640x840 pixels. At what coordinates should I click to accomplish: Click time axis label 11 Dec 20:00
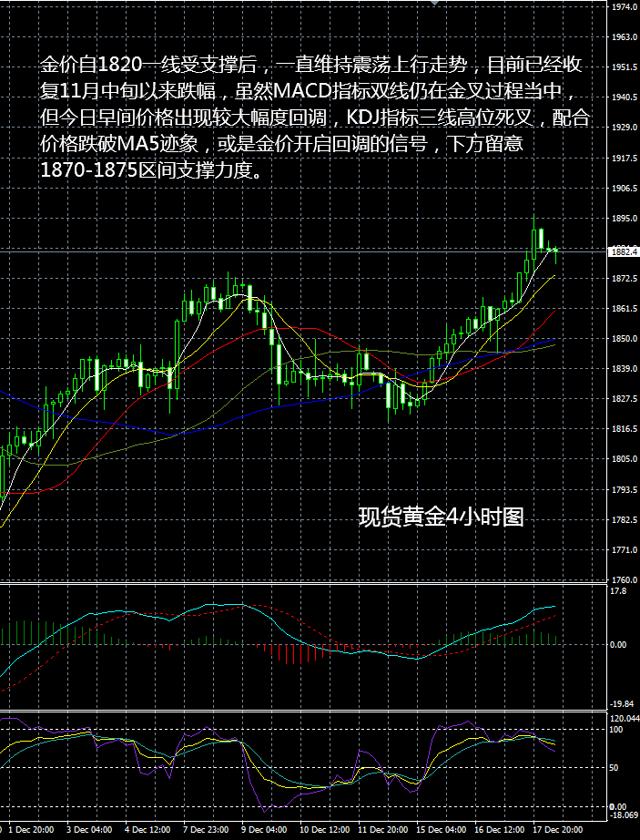click(x=383, y=829)
